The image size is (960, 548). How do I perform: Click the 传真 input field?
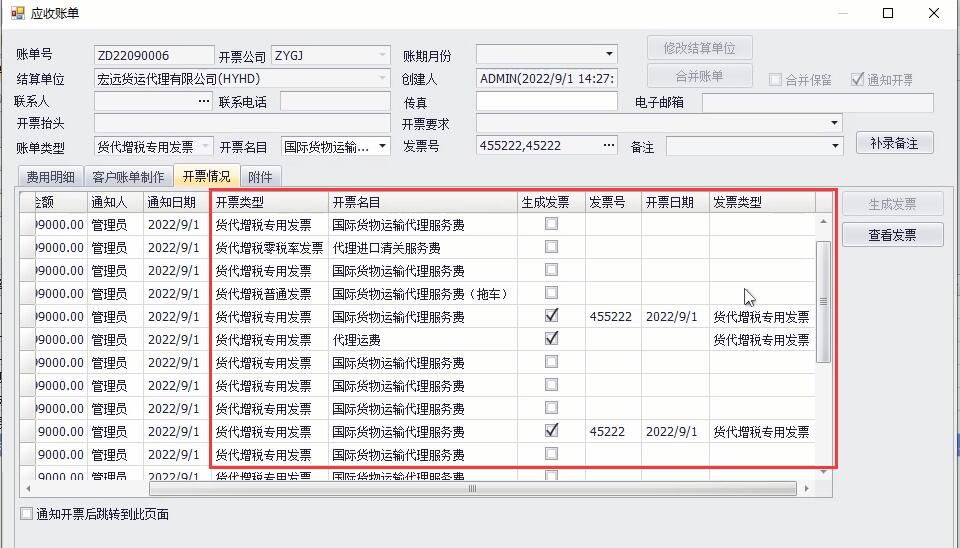[546, 101]
